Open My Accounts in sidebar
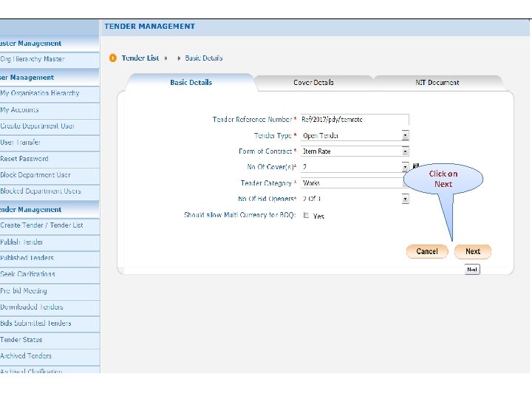 point(50,110)
